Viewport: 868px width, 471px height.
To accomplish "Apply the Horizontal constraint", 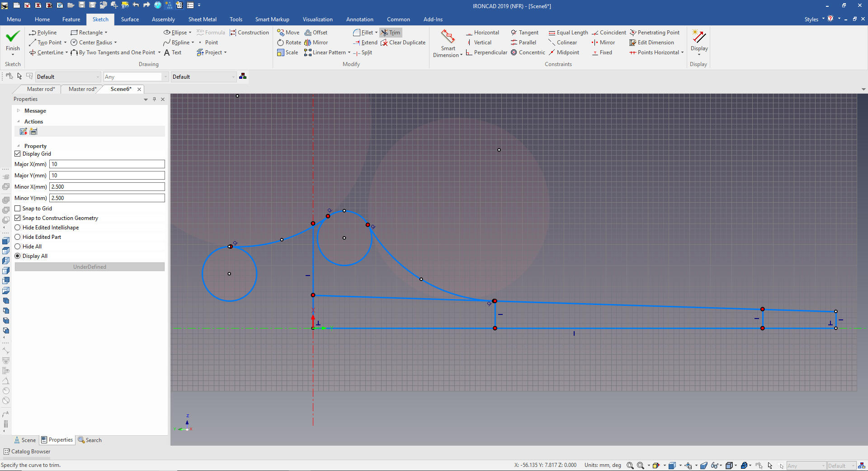I will coord(482,33).
